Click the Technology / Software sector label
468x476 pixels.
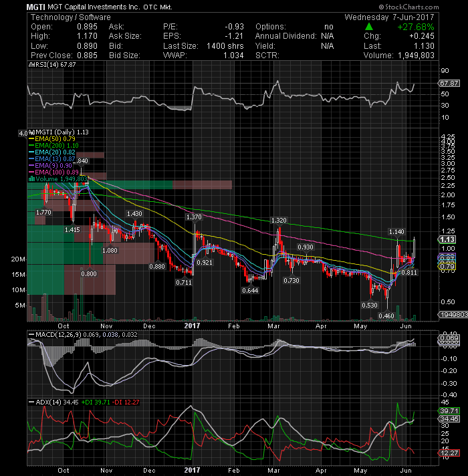click(x=71, y=17)
